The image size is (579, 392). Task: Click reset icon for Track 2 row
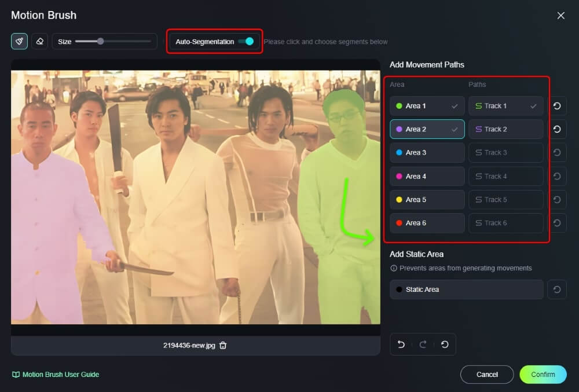tap(556, 129)
